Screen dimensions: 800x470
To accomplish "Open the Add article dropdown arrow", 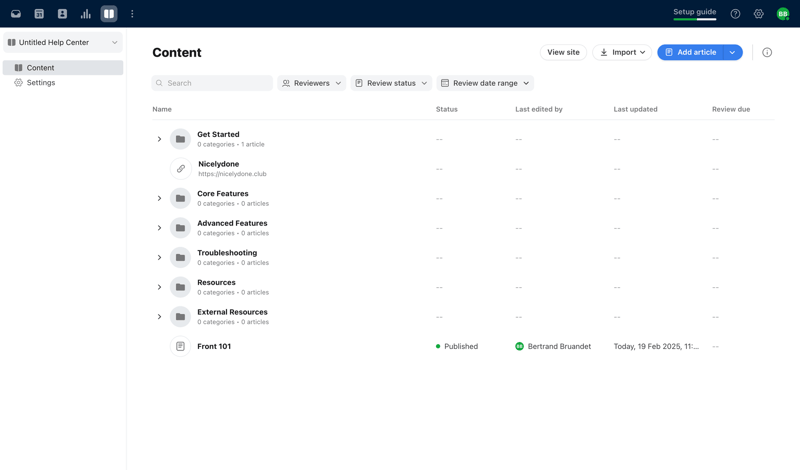I will (733, 52).
